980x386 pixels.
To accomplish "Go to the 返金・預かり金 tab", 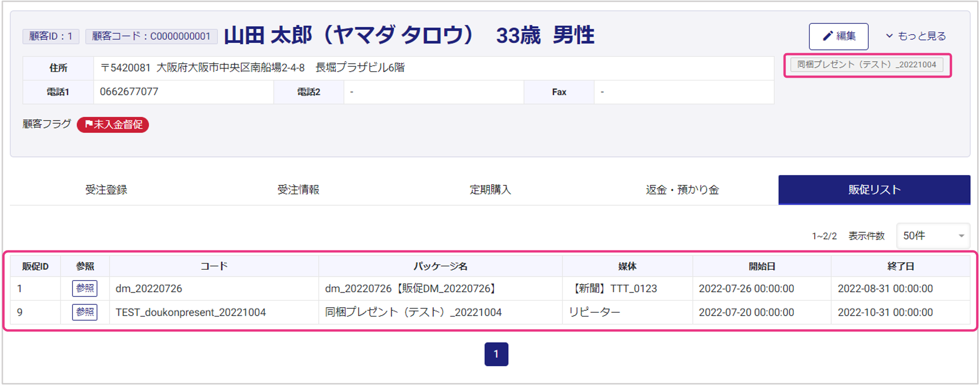I will click(x=682, y=190).
